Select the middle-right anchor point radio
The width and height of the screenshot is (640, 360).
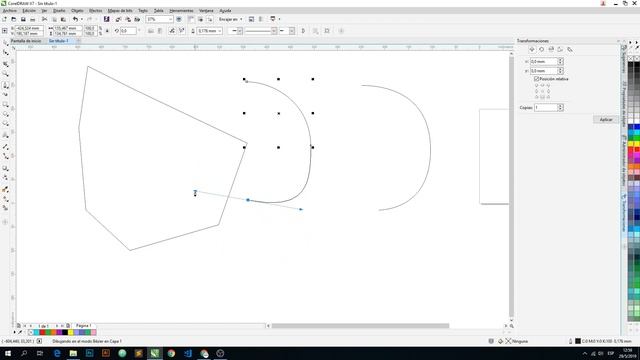(x=548, y=91)
